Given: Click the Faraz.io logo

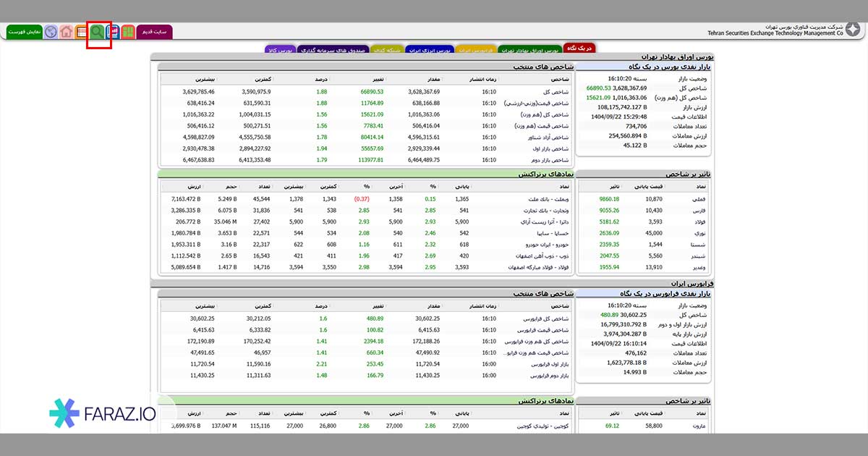Looking at the screenshot, I should click(101, 413).
